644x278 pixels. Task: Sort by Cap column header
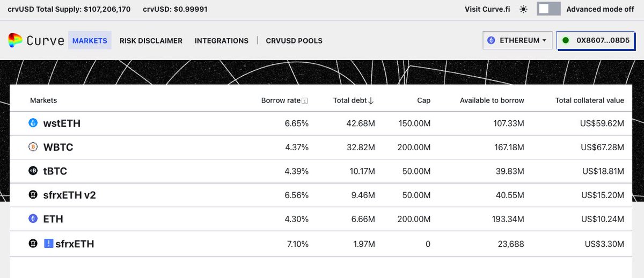423,100
